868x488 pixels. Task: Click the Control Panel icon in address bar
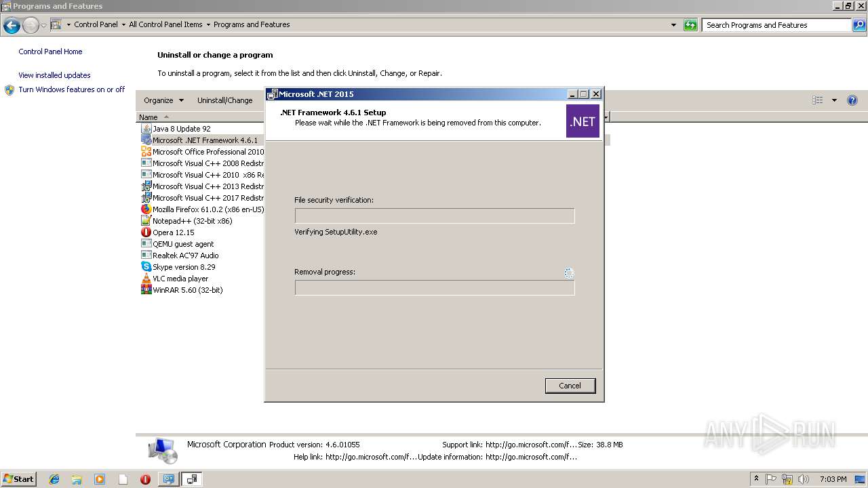click(x=56, y=24)
